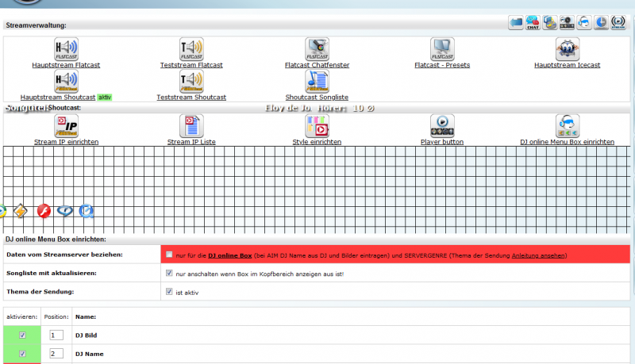Viewport: 635px width, 364px height.
Task: Click the Chat icon in top toolbar
Action: (x=533, y=23)
